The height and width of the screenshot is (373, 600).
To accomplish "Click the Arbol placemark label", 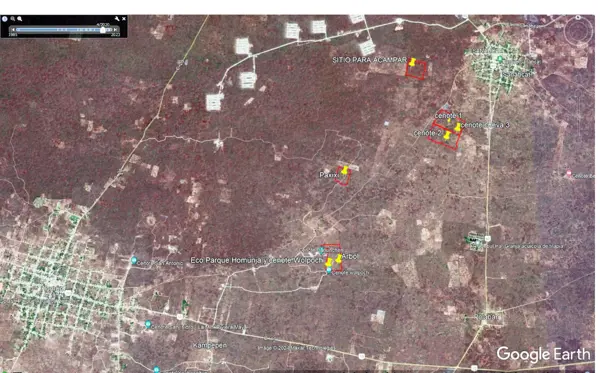I will [x=350, y=256].
